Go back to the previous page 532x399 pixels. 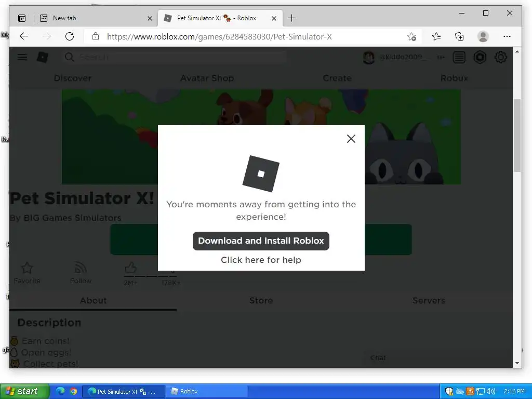point(24,36)
